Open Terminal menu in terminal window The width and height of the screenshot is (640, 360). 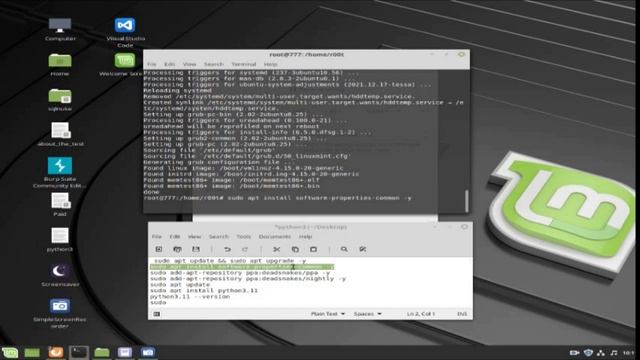(x=244, y=64)
